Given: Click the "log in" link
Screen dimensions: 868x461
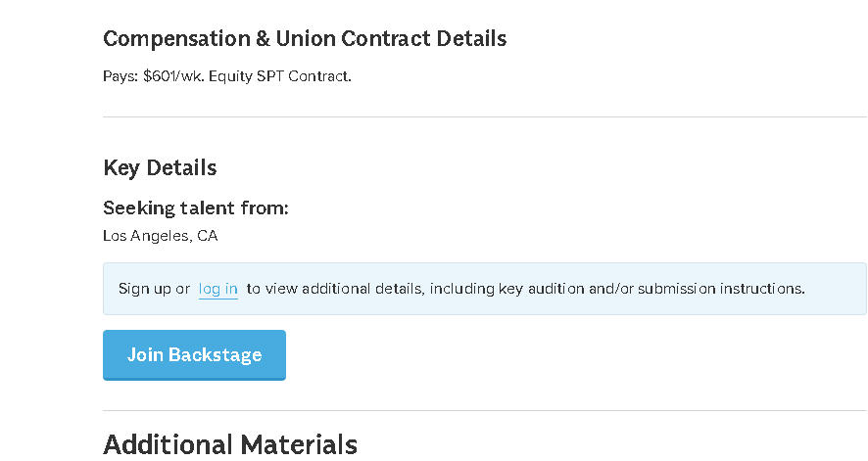Looking at the screenshot, I should point(217,289).
